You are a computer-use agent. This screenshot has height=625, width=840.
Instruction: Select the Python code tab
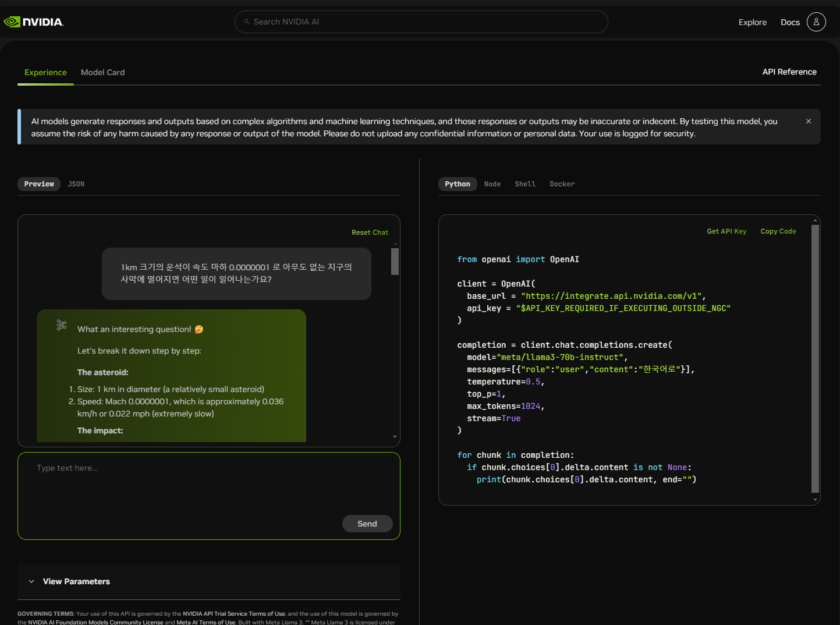[x=458, y=184]
